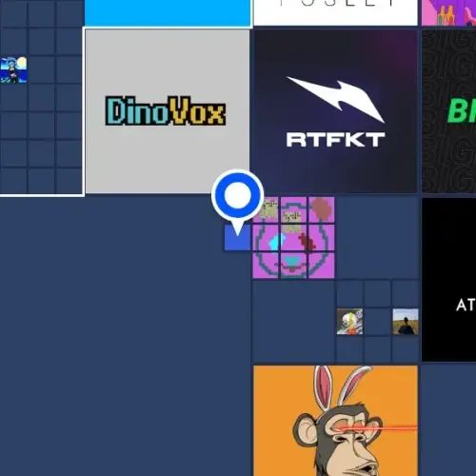Click the RTFKT lightning bolt logo
476x476 pixels.
coord(336,99)
